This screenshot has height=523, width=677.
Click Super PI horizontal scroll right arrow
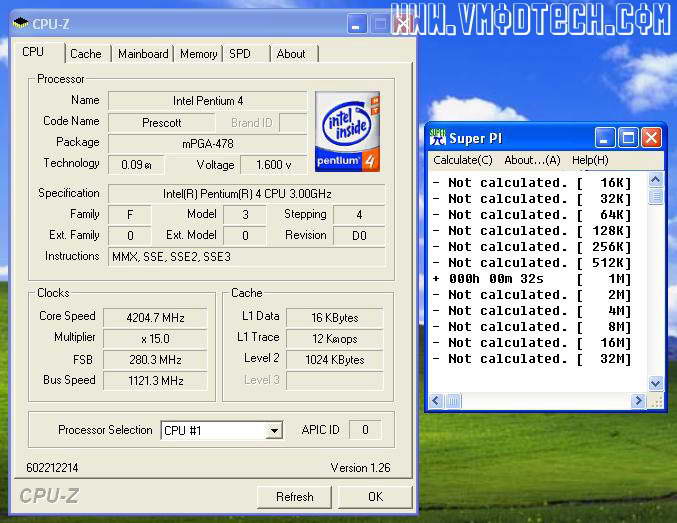pyautogui.click(x=637, y=401)
